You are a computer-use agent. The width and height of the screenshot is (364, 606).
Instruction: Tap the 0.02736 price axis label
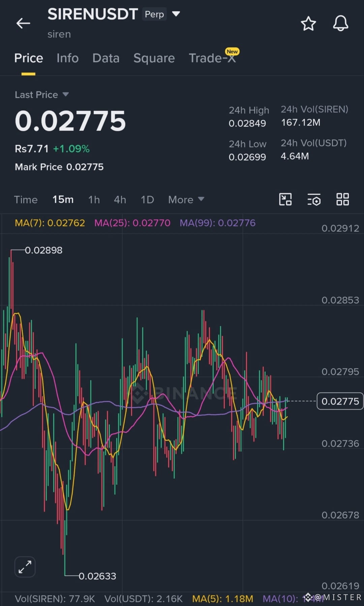click(x=340, y=443)
